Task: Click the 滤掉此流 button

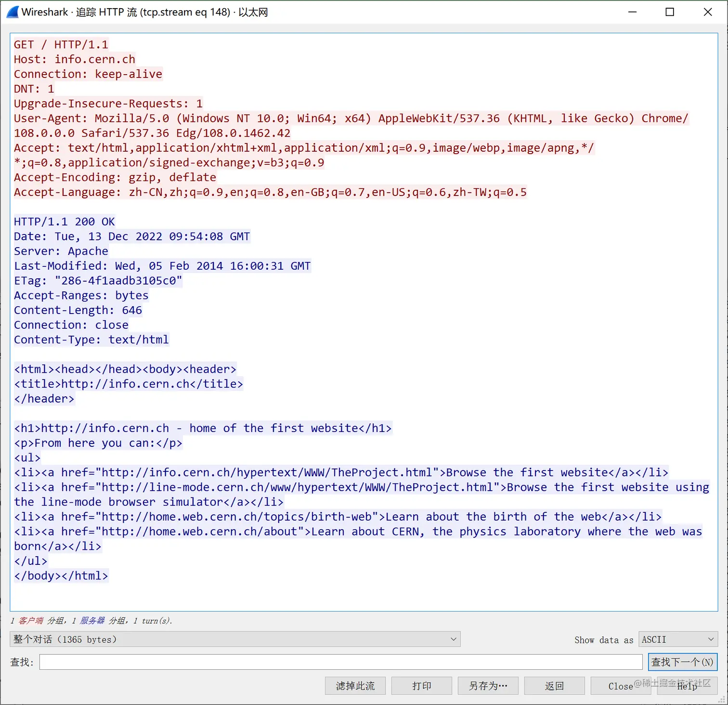Action: tap(355, 686)
